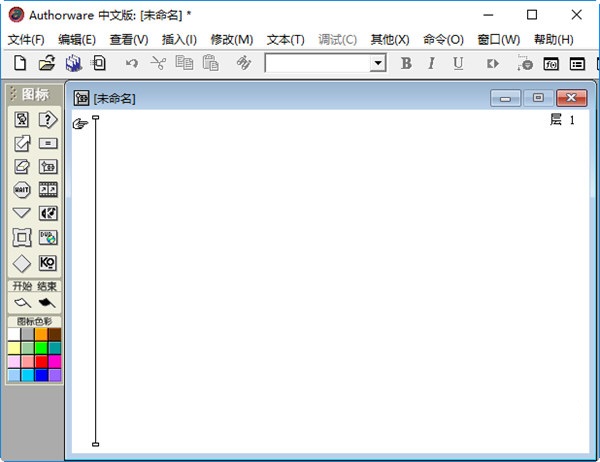Choose the brown icon color swatch
The width and height of the screenshot is (600, 462).
click(x=54, y=334)
